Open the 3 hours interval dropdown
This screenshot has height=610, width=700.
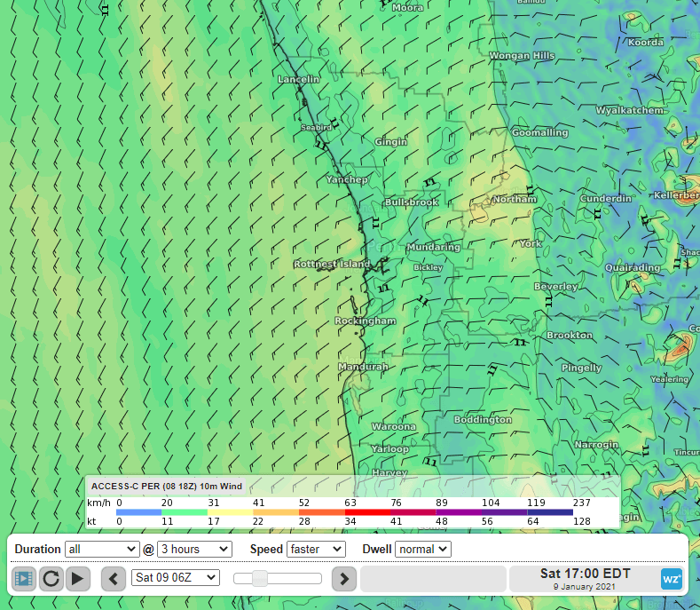point(194,550)
